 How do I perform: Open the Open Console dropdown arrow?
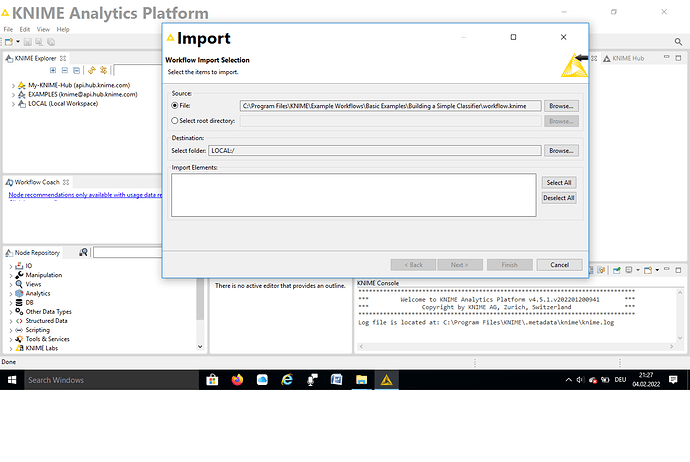[657, 270]
